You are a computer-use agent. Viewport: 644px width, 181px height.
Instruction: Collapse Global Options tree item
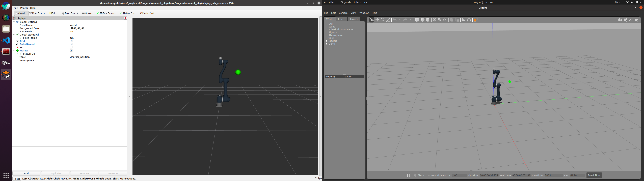[14, 22]
